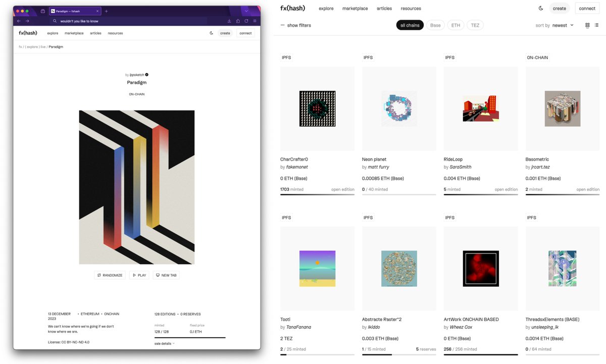Click the workspace icon beside the tab

click(x=43, y=11)
